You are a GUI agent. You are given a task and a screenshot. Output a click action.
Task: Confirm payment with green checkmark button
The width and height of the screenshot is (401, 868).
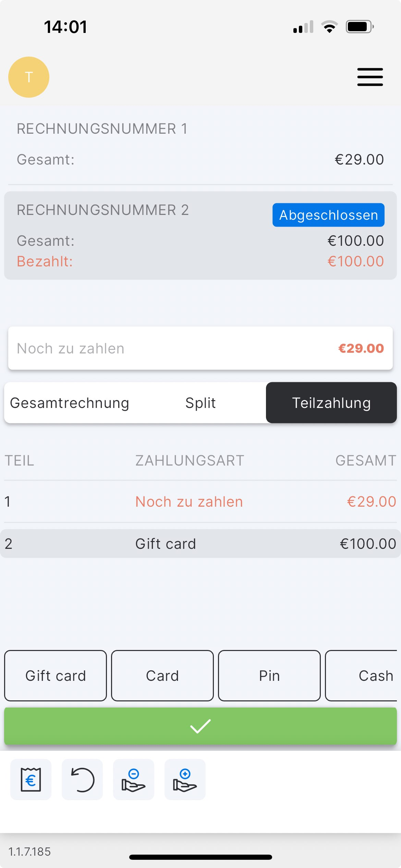tap(200, 726)
